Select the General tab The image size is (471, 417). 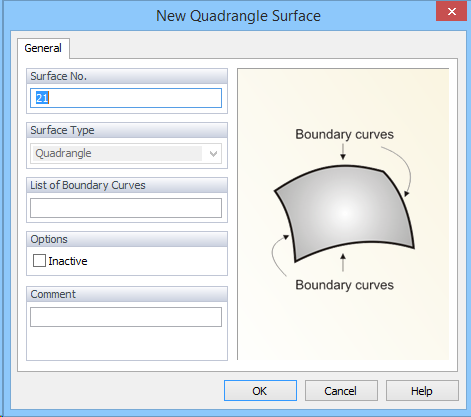[x=43, y=48]
